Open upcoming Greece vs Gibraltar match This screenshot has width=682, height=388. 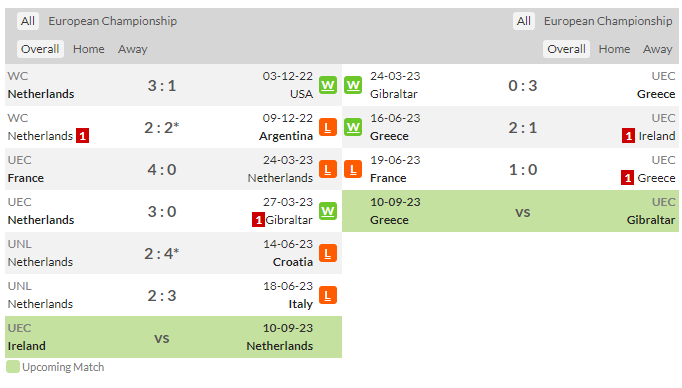coord(511,211)
